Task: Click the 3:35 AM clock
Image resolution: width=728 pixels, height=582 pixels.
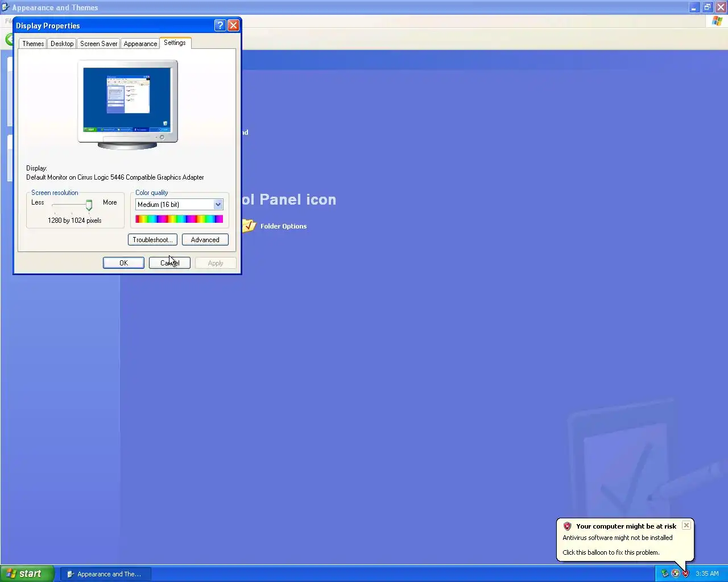Action: pyautogui.click(x=707, y=574)
